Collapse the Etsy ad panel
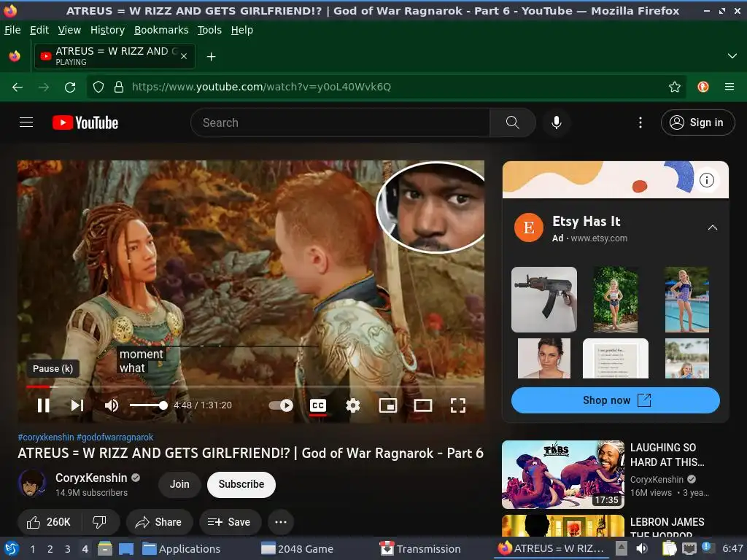 point(712,227)
